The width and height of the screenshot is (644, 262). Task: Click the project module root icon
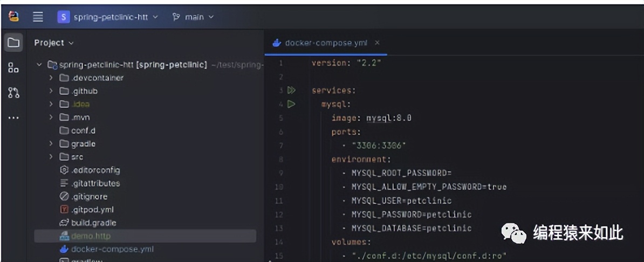click(x=52, y=65)
